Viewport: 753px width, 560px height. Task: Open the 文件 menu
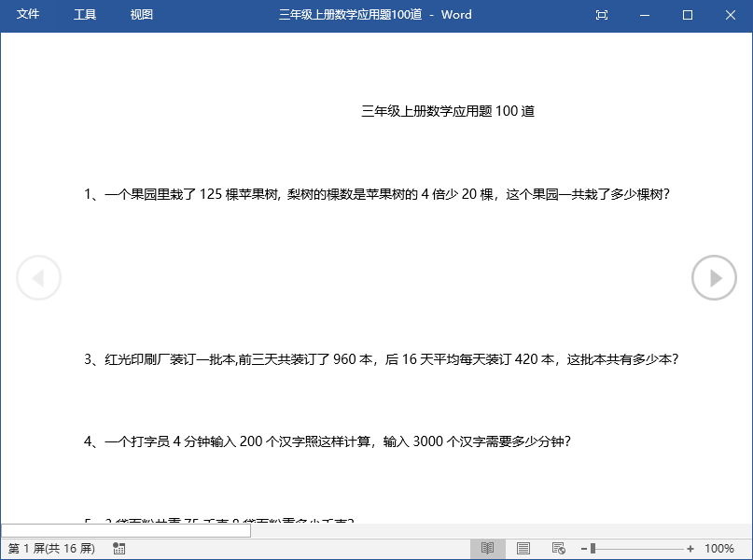(28, 15)
